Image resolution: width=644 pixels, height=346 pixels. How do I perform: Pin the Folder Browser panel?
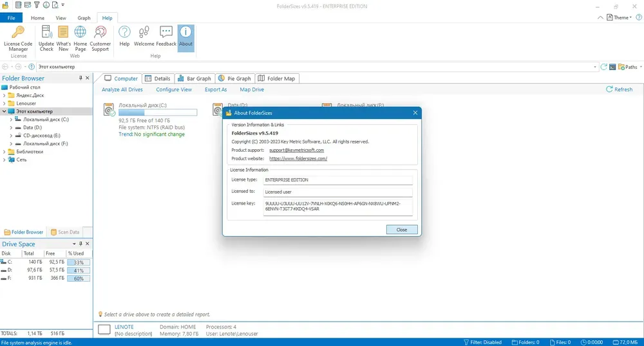[80, 78]
